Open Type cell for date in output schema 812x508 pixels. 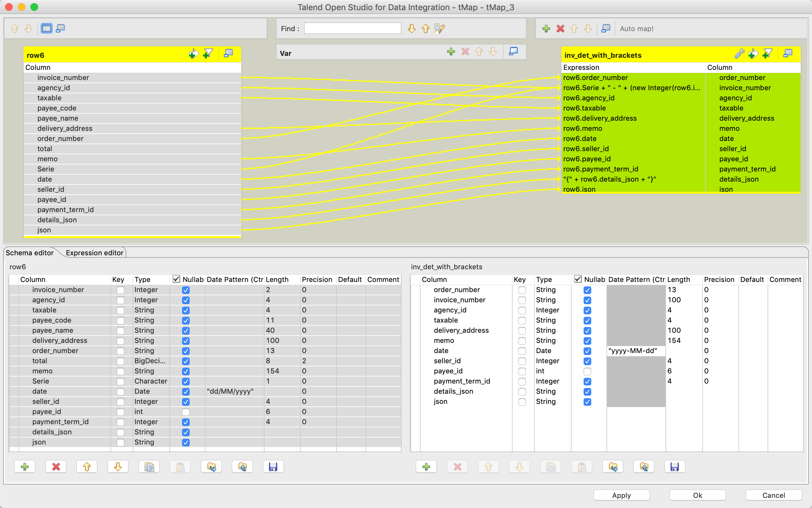(x=553, y=351)
